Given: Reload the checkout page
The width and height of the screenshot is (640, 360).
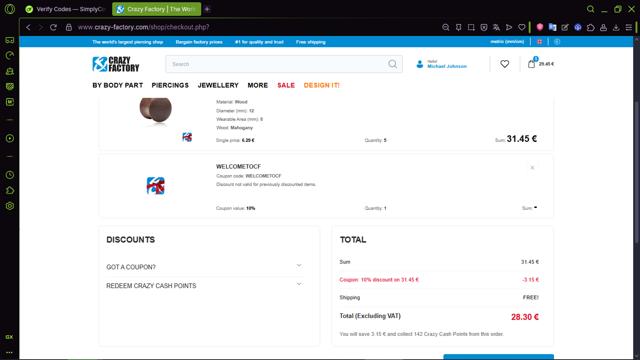Looking at the screenshot, I should pos(53,27).
